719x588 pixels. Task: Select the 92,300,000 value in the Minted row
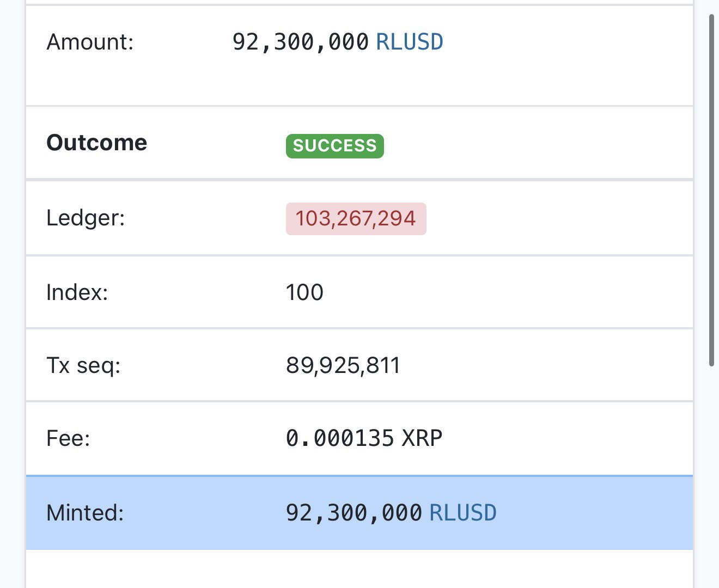[x=354, y=513]
